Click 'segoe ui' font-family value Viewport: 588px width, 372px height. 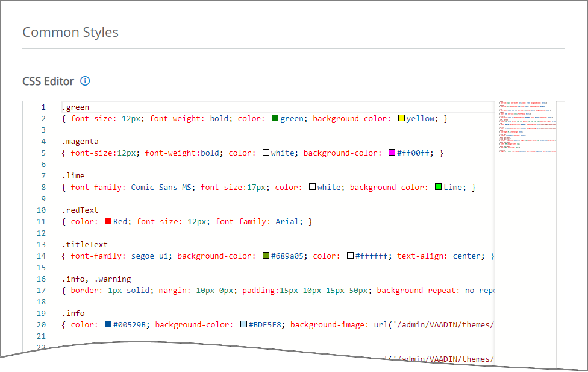tap(149, 256)
